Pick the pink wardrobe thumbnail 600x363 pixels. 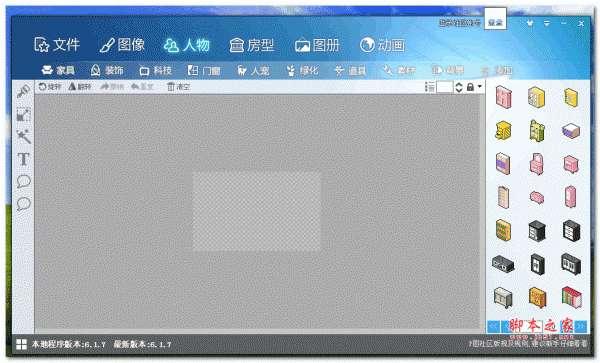(503, 97)
